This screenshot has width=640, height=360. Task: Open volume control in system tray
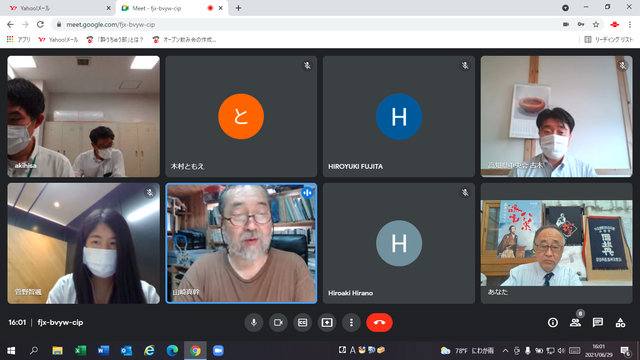(x=561, y=351)
